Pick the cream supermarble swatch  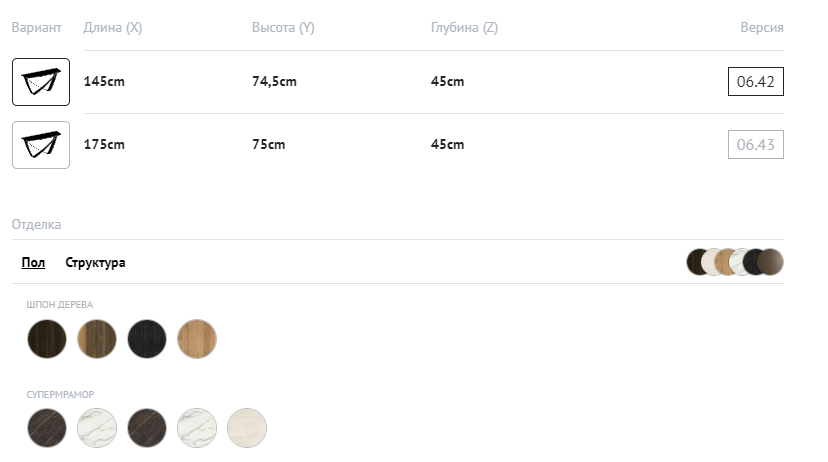[247, 428]
